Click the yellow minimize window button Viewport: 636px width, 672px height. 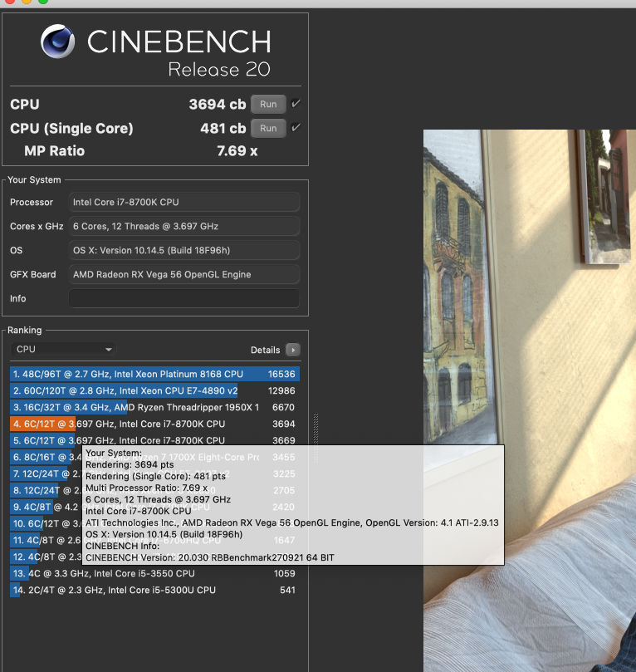click(x=26, y=2)
